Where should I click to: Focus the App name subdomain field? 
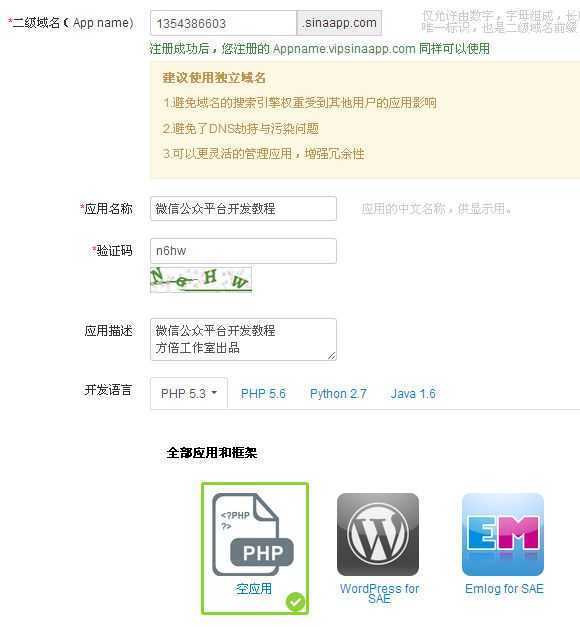pos(223,23)
